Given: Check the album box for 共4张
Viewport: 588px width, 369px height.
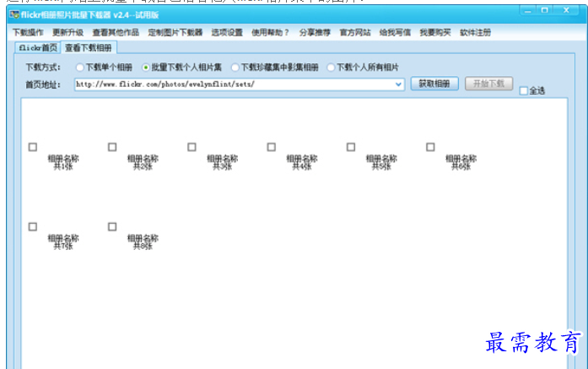Looking at the screenshot, I should 271,147.
